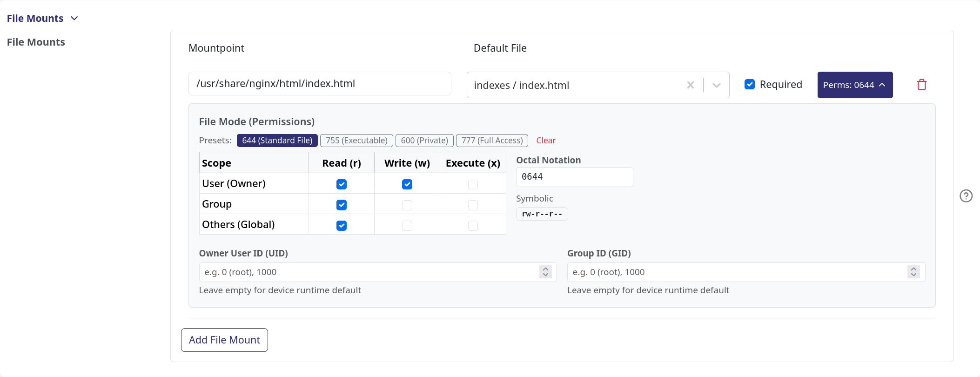
Task: Edit the Octal Notation field
Action: 574,177
